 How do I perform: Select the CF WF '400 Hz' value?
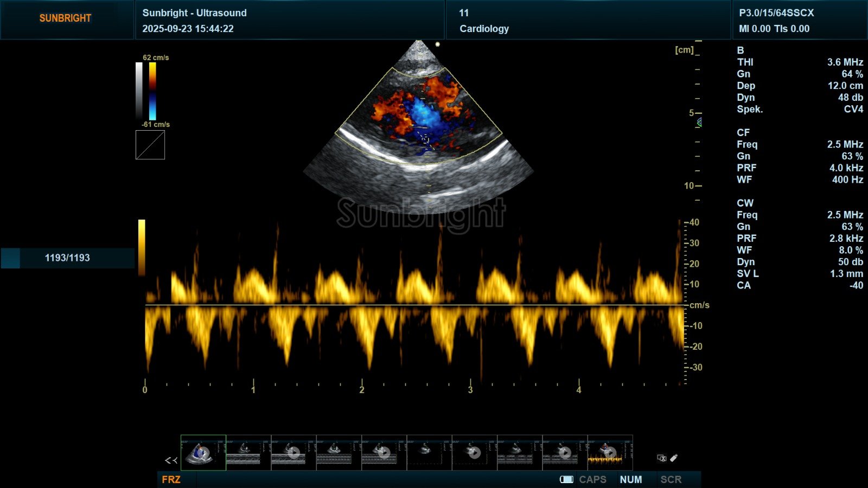click(x=847, y=179)
